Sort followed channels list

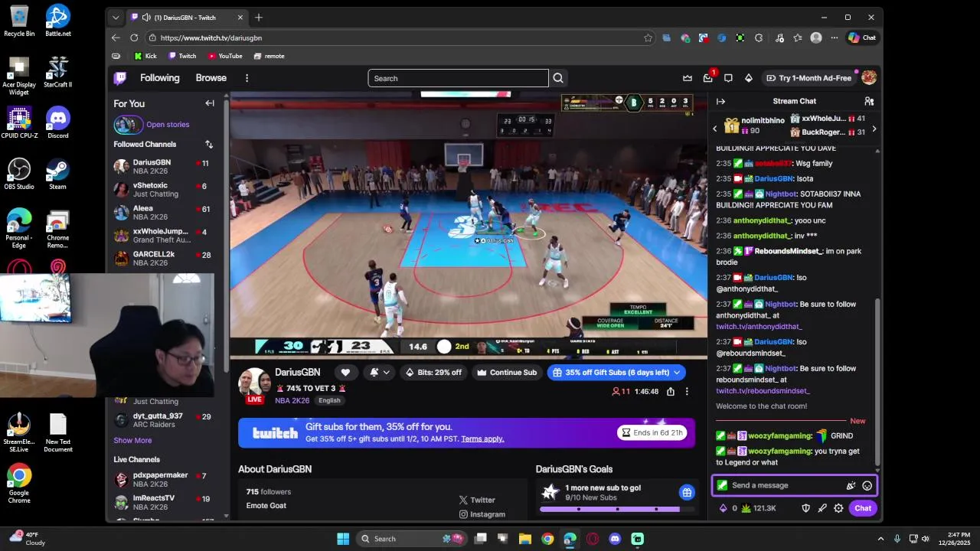[x=209, y=144]
